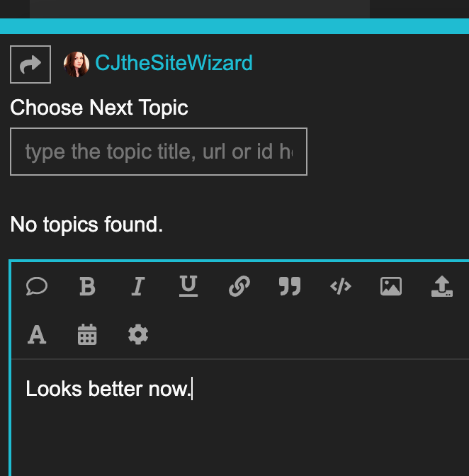Viewport: 469px width, 476px height.
Task: Insert preformatted code with the code icon
Action: pos(341,286)
